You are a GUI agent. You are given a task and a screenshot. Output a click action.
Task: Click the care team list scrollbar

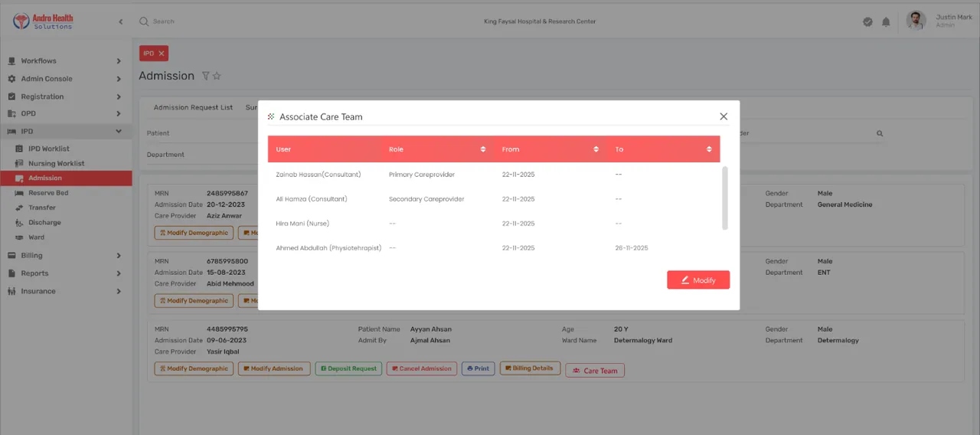(x=725, y=198)
